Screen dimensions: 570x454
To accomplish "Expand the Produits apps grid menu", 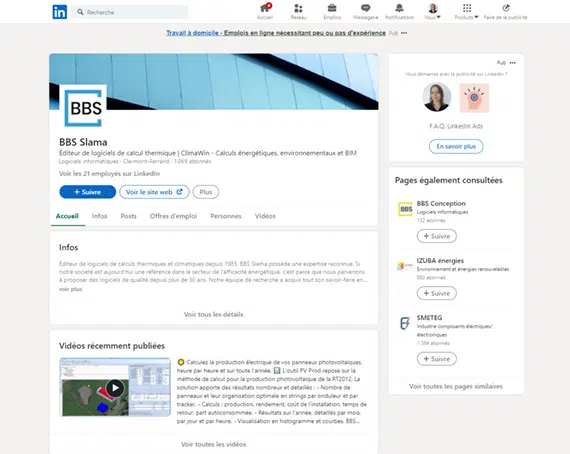I will pos(467,11).
